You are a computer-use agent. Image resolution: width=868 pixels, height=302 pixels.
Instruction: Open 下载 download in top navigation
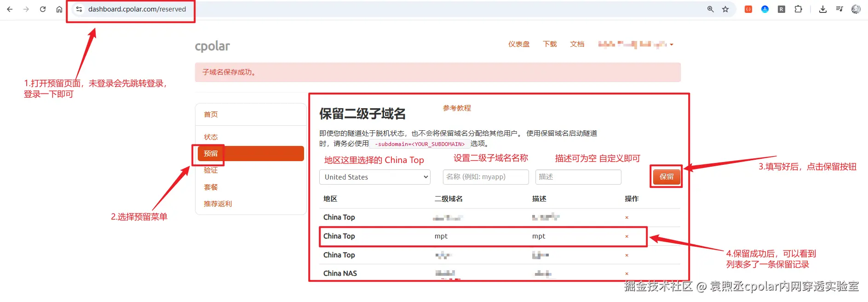pos(550,44)
